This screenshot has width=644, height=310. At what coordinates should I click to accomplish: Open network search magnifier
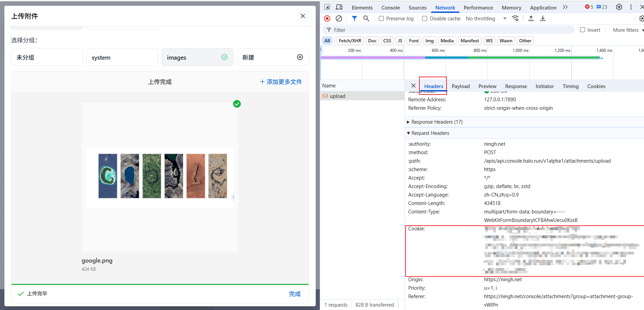[366, 18]
